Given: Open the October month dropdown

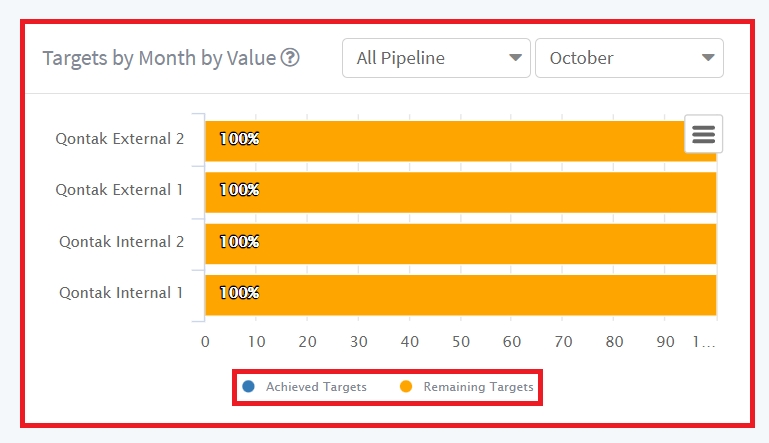Looking at the screenshot, I should coord(629,58).
